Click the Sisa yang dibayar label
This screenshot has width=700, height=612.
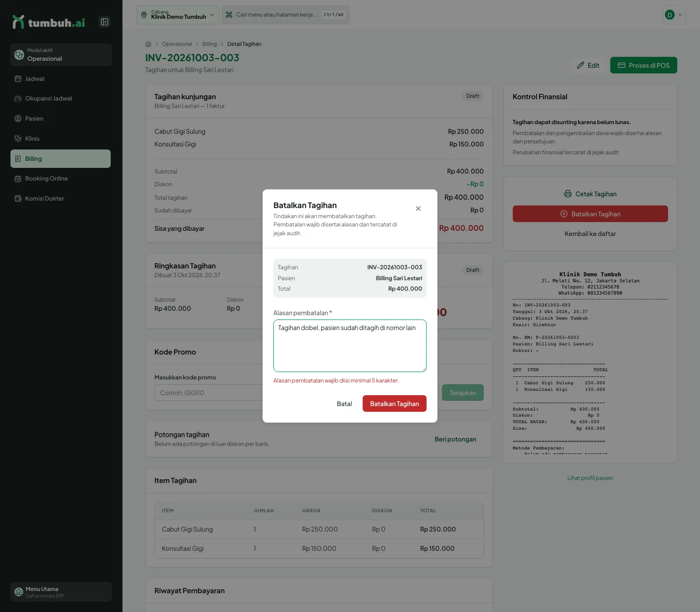(x=179, y=229)
